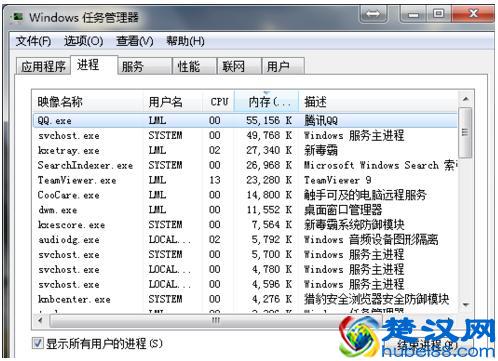Image resolution: width=498 pixels, height=361 pixels.
Task: Select svchost.exe row using 4,780 K
Action: pos(245,269)
